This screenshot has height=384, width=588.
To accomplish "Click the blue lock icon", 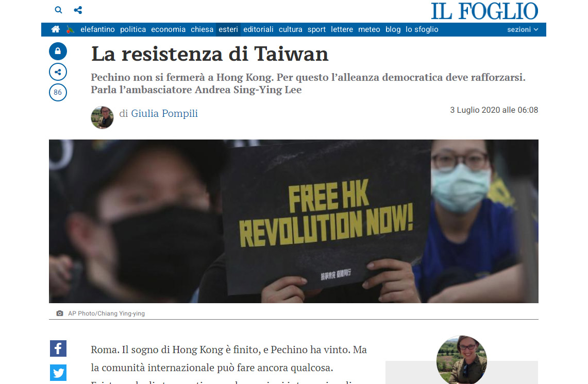I will (58, 51).
